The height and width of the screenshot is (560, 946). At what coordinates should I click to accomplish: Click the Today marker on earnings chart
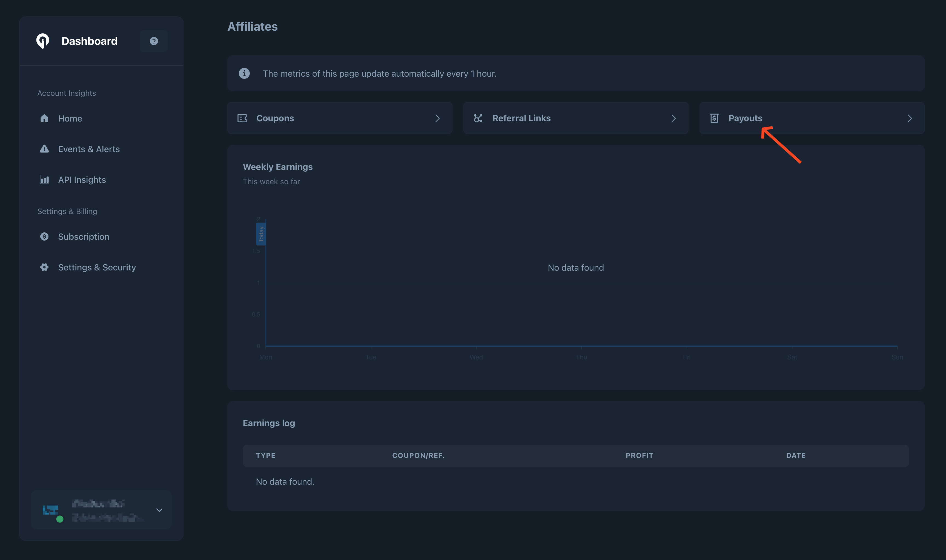coord(261,234)
